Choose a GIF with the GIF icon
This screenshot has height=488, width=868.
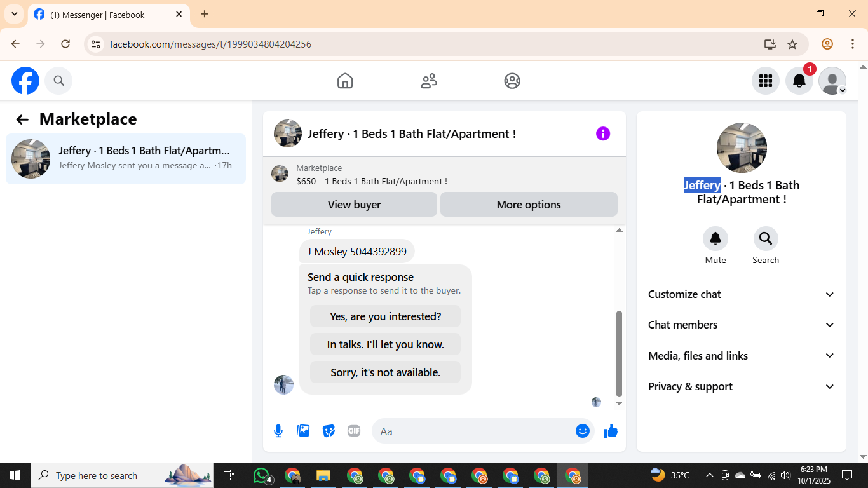pyautogui.click(x=354, y=431)
